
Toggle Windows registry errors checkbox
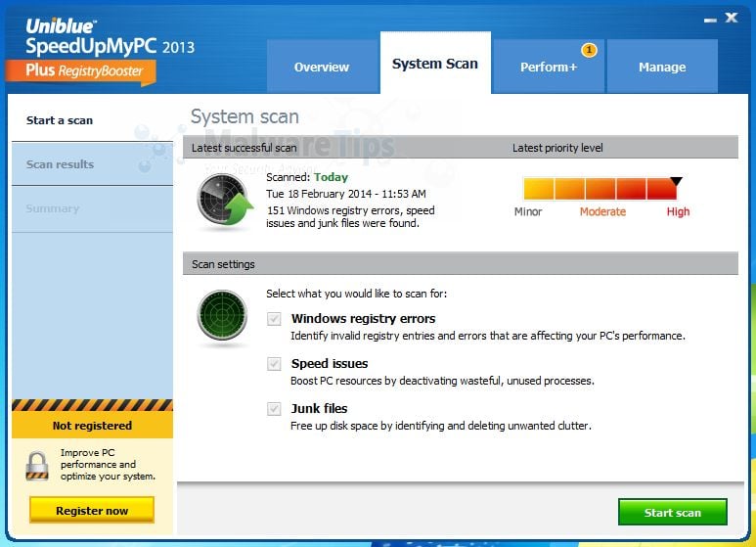[x=274, y=319]
